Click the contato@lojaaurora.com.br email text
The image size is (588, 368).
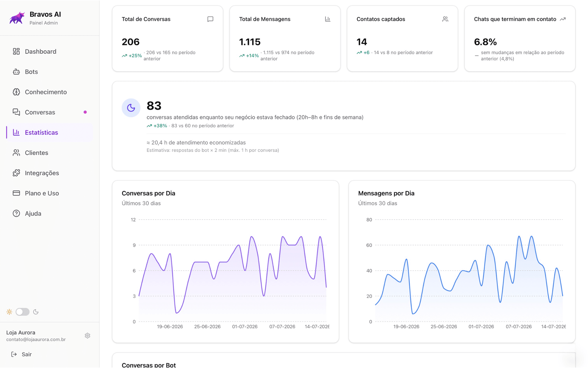tap(36, 339)
